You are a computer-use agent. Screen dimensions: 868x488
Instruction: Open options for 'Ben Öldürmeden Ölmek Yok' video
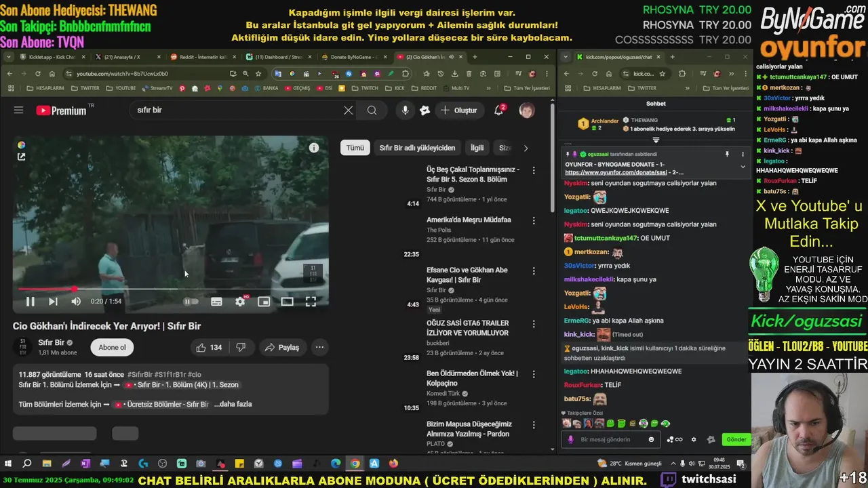[x=534, y=373]
